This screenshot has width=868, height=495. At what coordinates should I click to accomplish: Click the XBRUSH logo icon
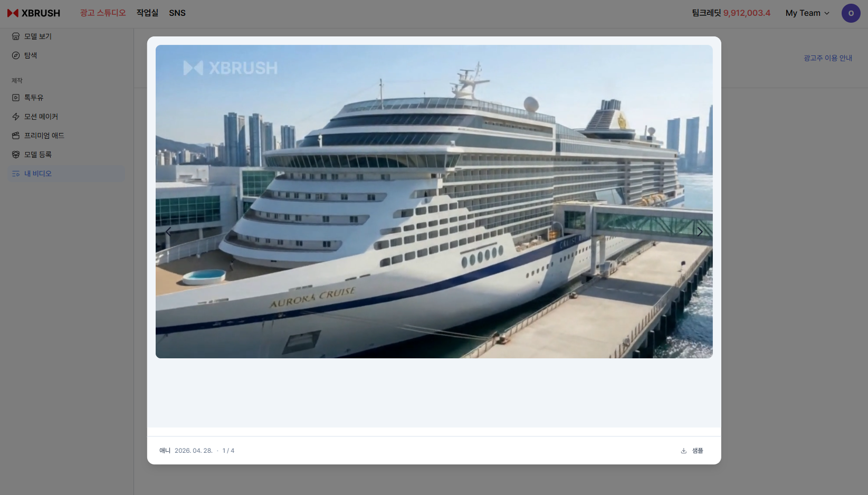13,13
